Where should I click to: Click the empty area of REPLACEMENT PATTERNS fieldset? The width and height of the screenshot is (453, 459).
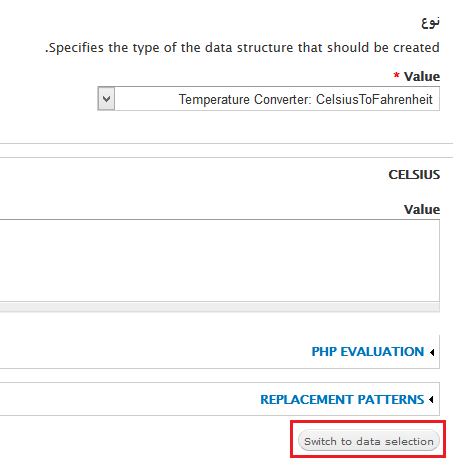pos(127,399)
